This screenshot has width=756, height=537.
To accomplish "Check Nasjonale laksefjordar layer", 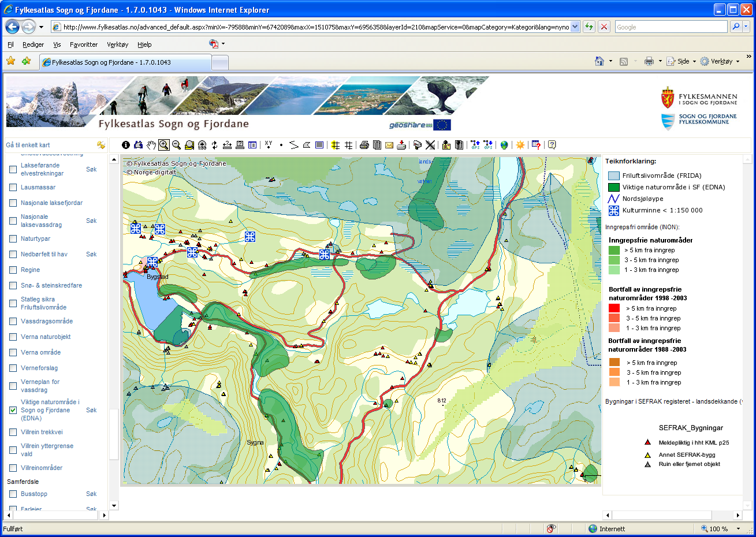I will coord(13,203).
